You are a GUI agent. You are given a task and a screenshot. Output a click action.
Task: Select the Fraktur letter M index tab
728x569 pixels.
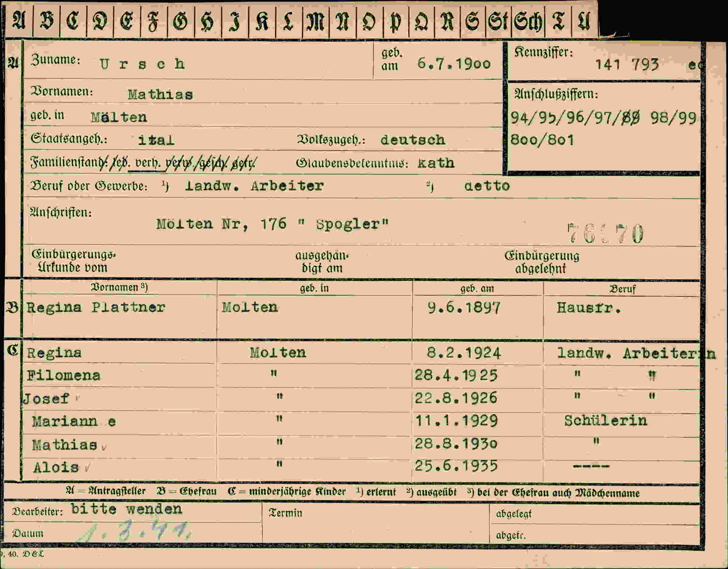316,21
